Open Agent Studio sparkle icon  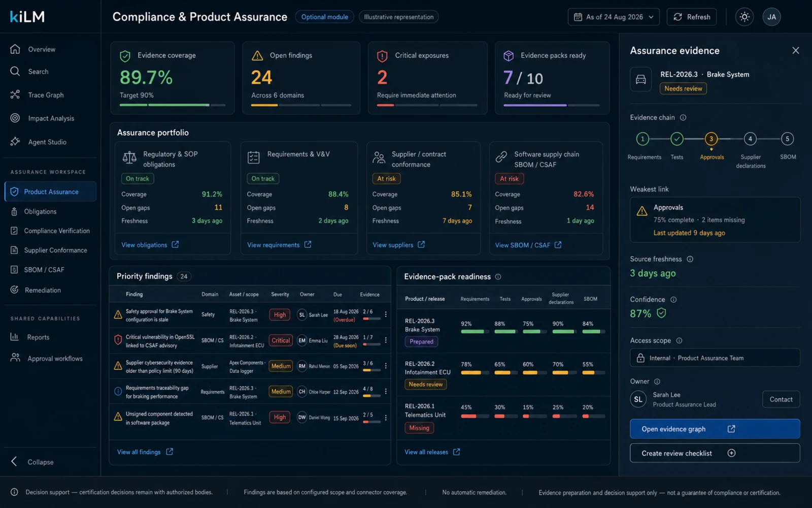(15, 142)
